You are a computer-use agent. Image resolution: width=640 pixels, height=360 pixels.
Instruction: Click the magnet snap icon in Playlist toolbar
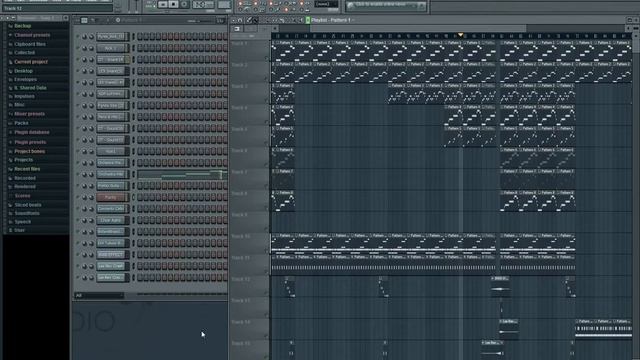[240, 20]
